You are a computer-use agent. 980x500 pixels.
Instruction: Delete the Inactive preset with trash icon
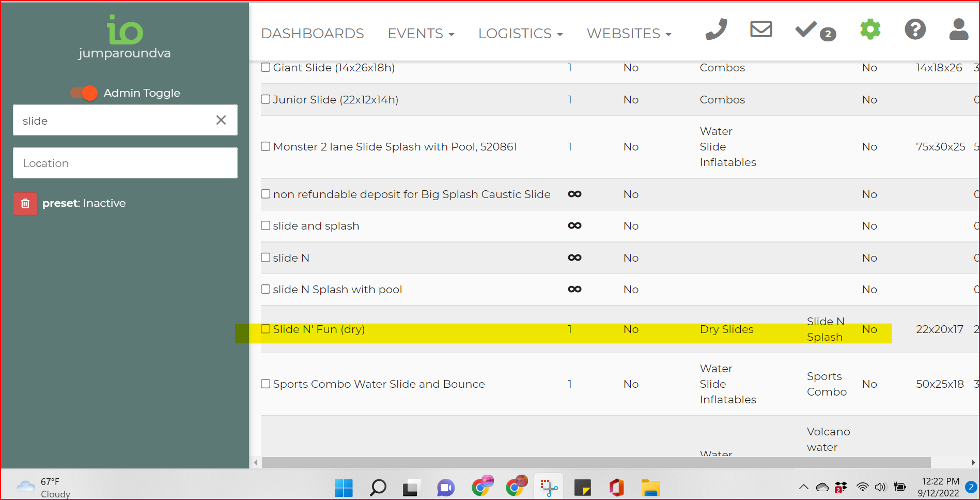pos(25,204)
